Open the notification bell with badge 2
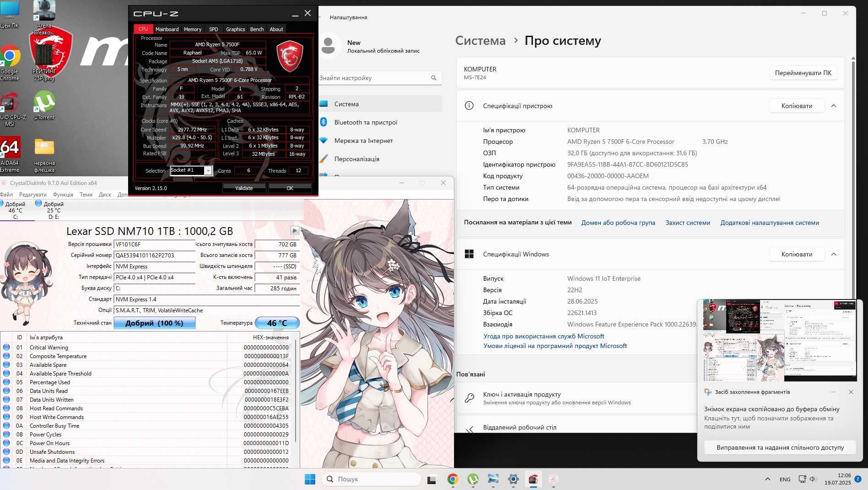Viewport: 868px width, 490px height. coord(858,479)
